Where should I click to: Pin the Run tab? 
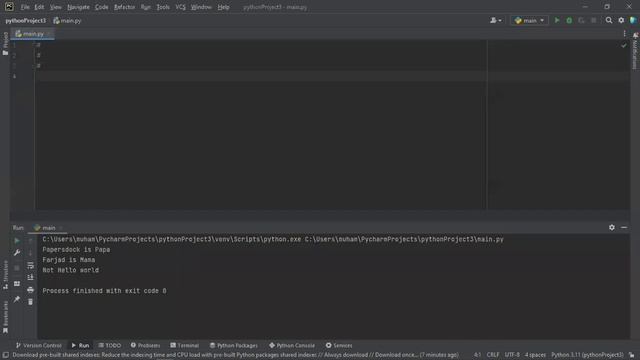(17, 299)
